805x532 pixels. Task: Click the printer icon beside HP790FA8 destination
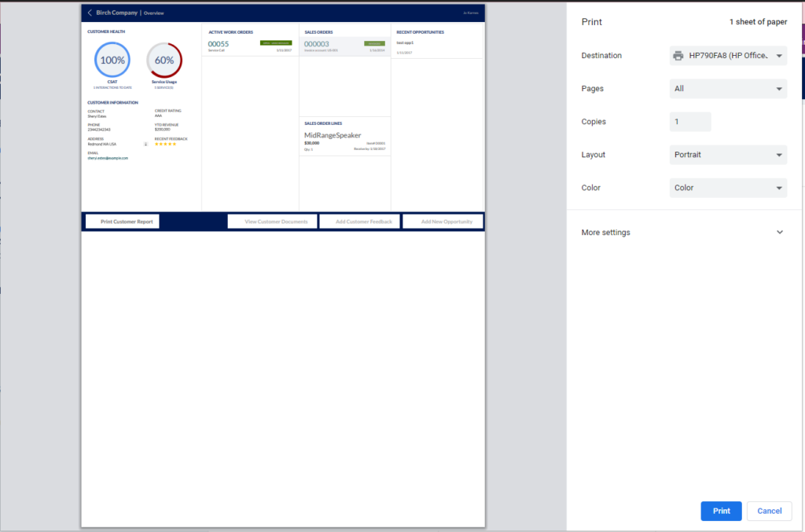click(x=678, y=55)
